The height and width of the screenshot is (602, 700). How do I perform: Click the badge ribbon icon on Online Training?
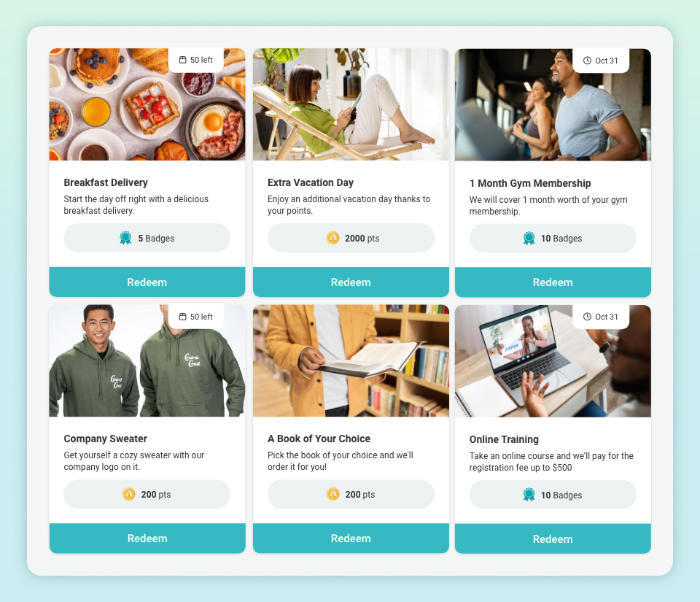tap(529, 495)
